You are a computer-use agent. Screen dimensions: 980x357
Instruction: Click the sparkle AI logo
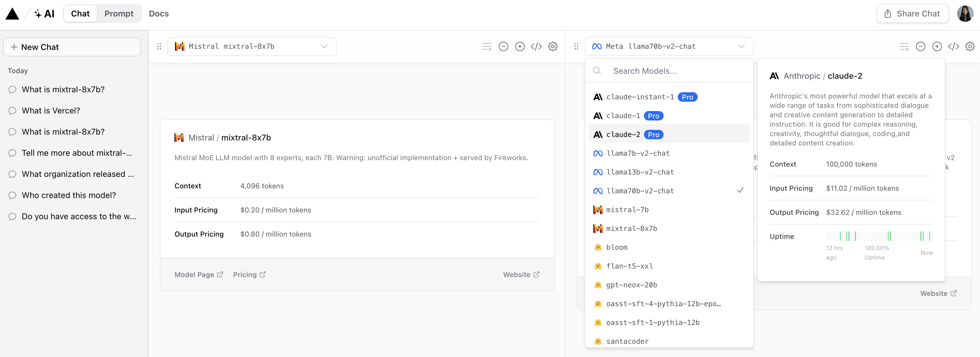click(x=44, y=14)
